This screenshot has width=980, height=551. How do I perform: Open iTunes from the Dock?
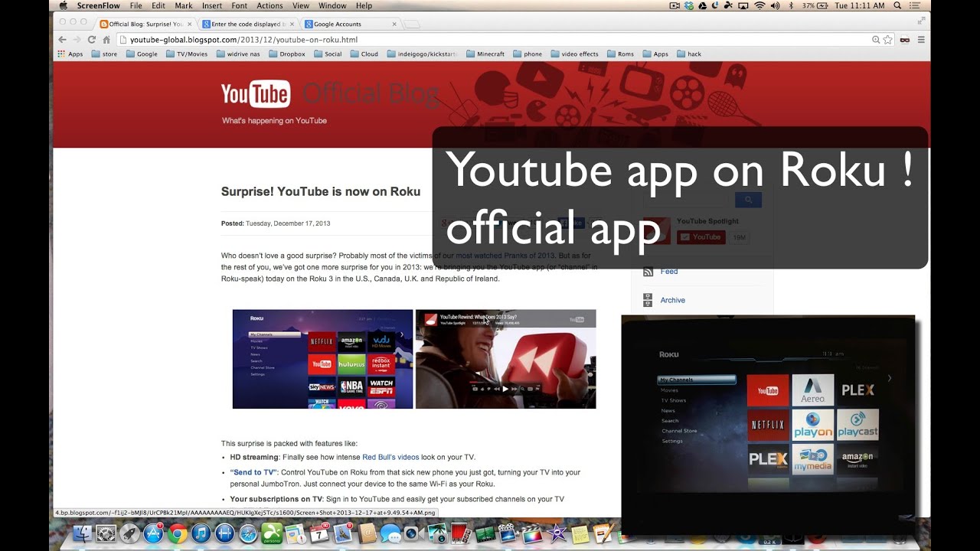click(201, 533)
